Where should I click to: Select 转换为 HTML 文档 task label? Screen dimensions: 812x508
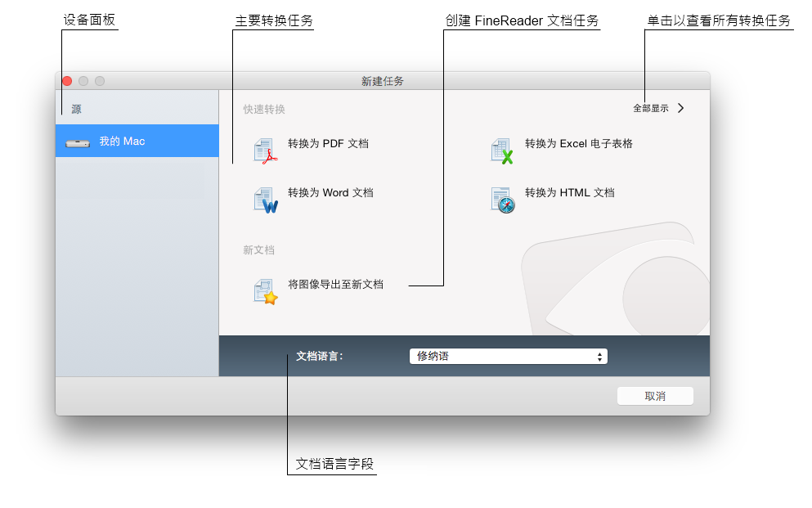[570, 192]
